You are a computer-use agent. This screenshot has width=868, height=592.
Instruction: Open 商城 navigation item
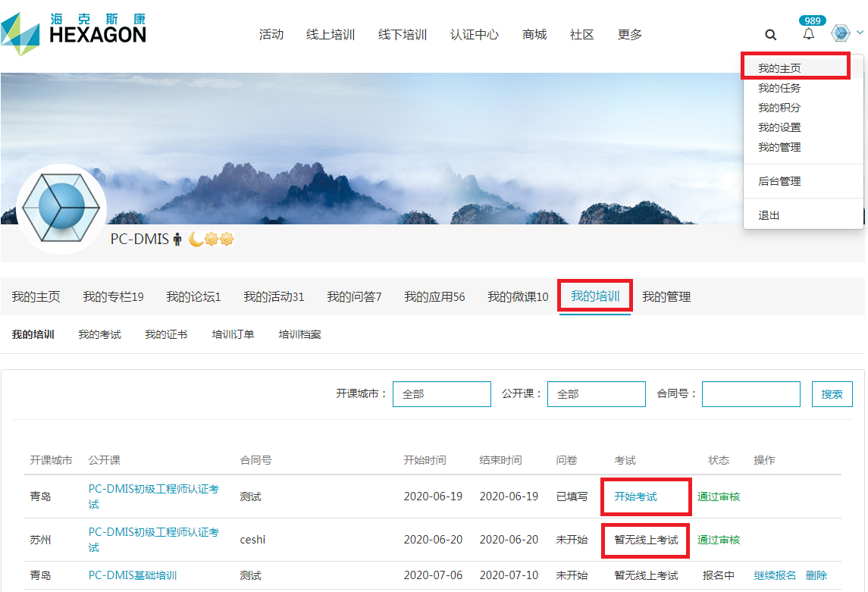(534, 35)
